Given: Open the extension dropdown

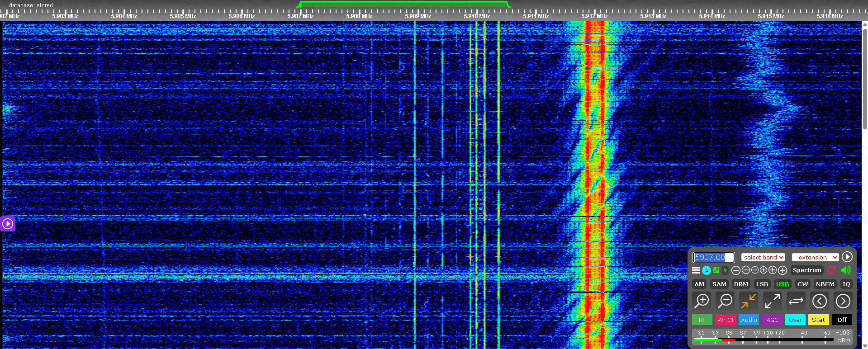Looking at the screenshot, I should (x=816, y=257).
